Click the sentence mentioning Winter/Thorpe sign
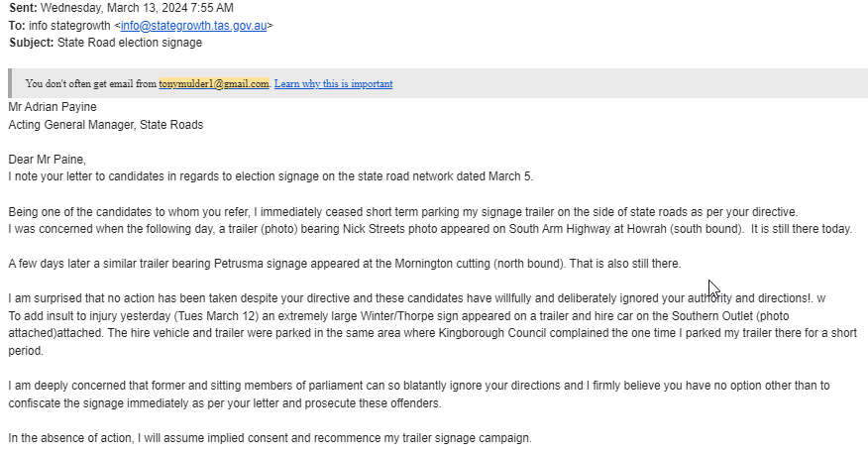 coord(398,316)
